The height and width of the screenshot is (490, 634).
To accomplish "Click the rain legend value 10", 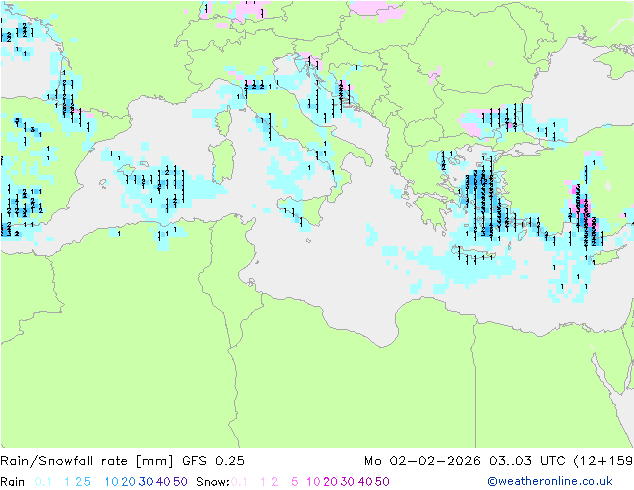I will 112,482.
